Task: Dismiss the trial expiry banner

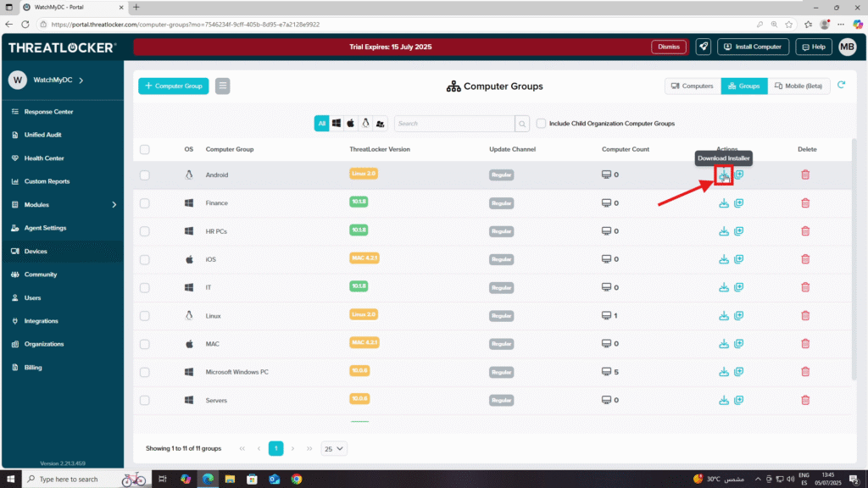Action: pos(669,47)
